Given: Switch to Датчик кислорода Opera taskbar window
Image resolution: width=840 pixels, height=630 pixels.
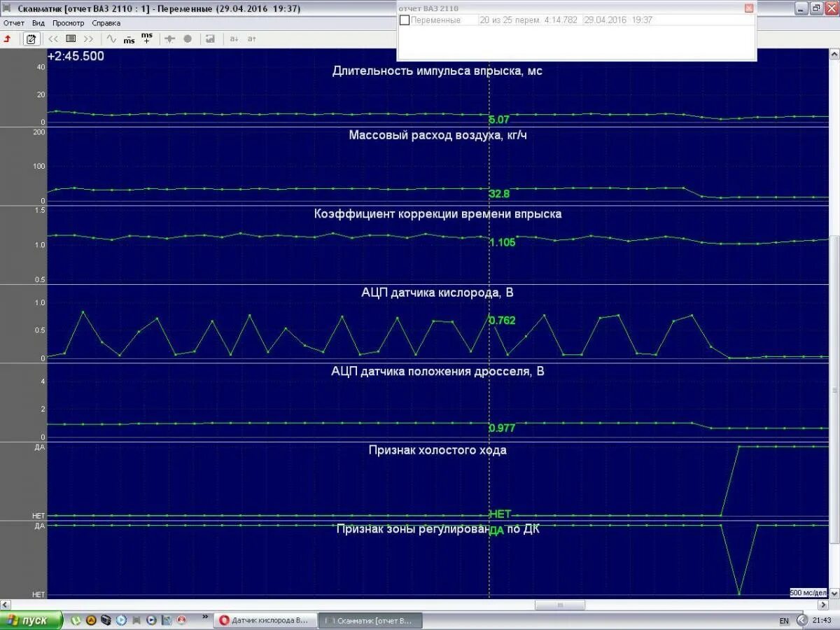Looking at the screenshot, I should (x=265, y=620).
